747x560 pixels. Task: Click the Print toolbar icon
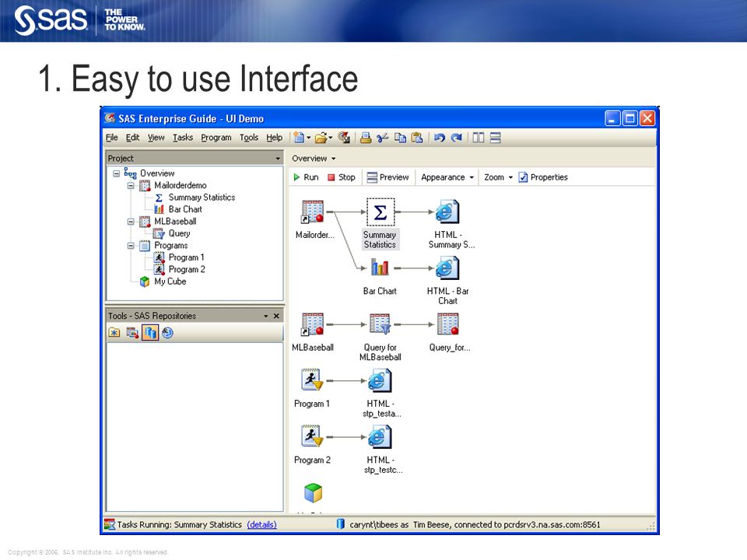366,138
